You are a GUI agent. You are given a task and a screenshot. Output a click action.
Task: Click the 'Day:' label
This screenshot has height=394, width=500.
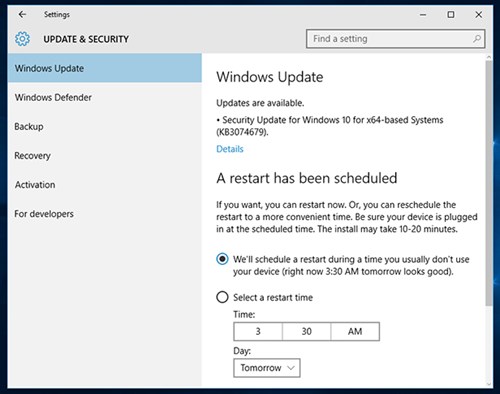coord(242,351)
